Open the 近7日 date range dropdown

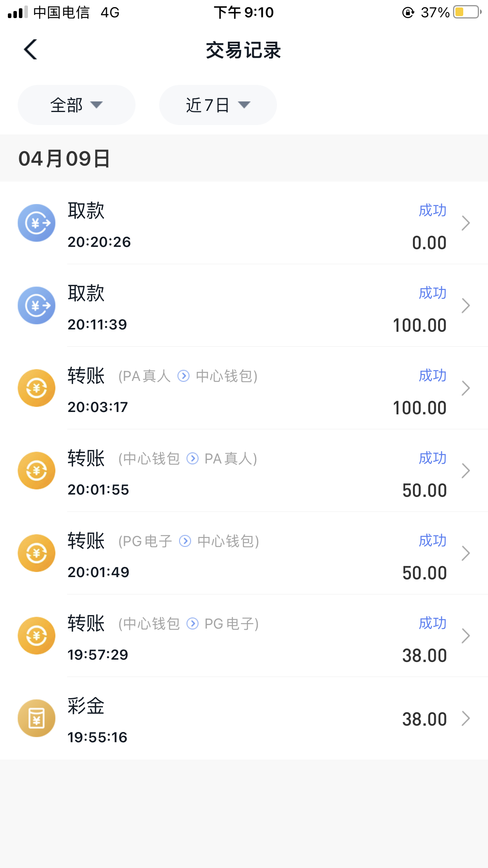218,105
